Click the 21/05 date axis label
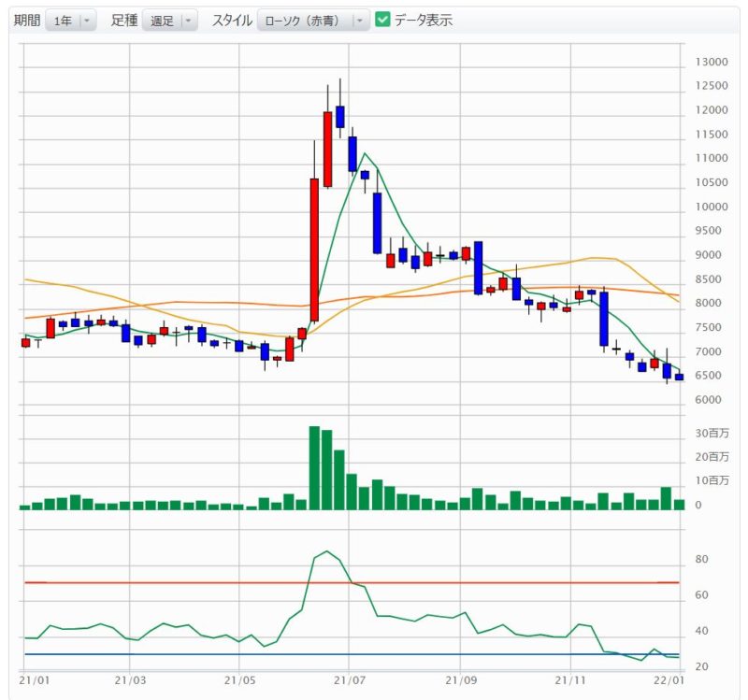The image size is (748, 700). click(x=239, y=680)
